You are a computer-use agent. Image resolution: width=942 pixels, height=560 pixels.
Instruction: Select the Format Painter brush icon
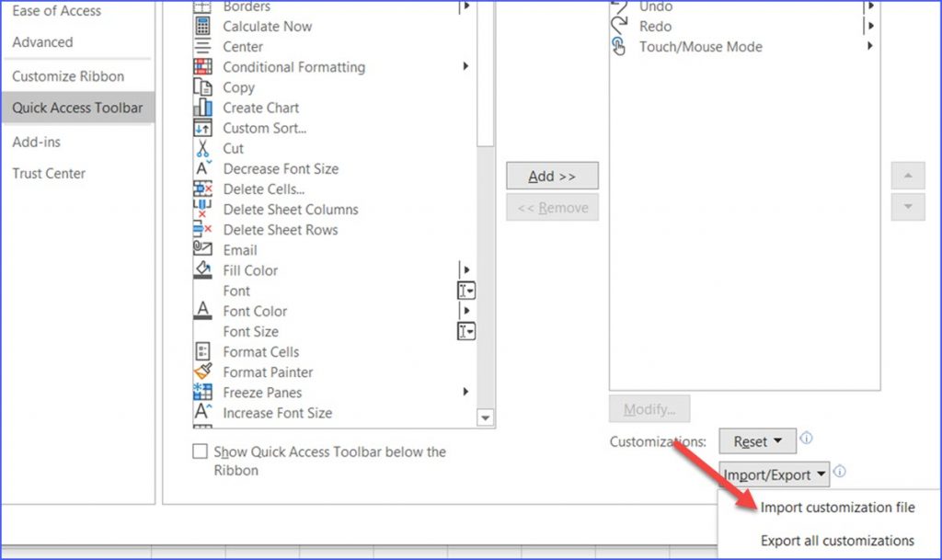coord(203,371)
